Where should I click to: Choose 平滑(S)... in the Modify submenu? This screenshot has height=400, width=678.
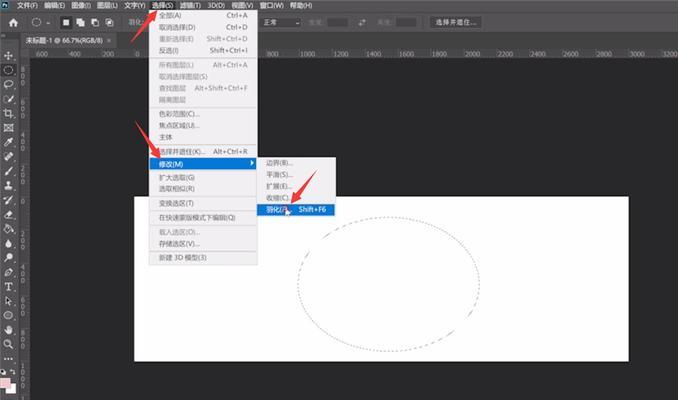tap(296, 175)
